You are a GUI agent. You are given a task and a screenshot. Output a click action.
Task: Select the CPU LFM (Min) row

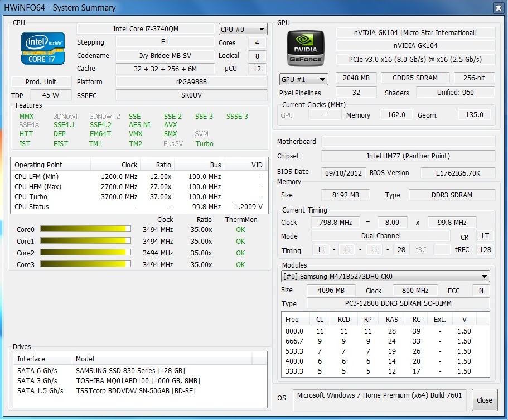[139, 177]
